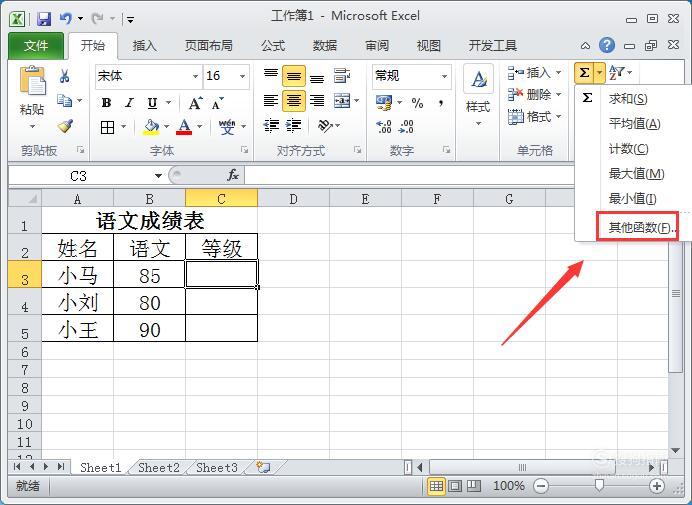The image size is (692, 505).
Task: Expand the 样式 styles dropdown
Action: (x=478, y=124)
